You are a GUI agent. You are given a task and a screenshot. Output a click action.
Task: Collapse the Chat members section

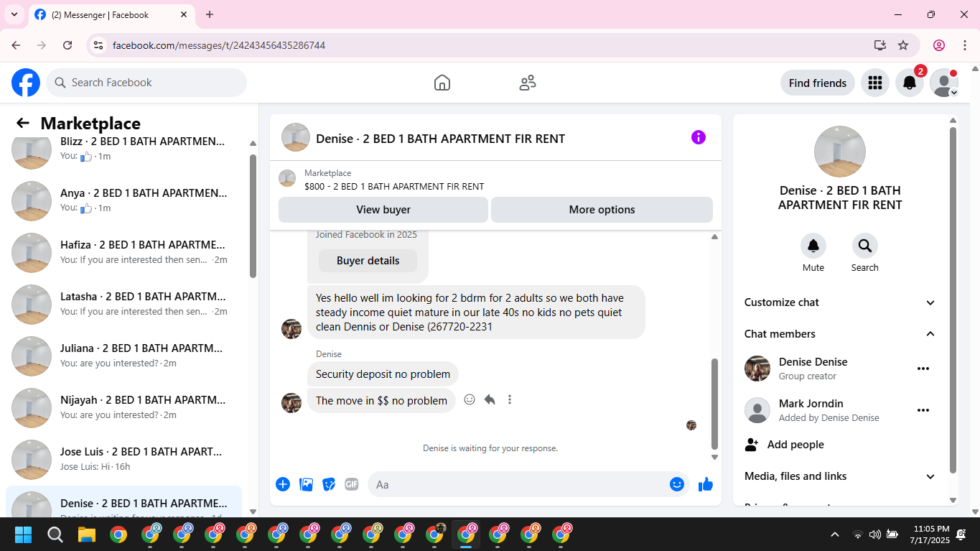840,333
